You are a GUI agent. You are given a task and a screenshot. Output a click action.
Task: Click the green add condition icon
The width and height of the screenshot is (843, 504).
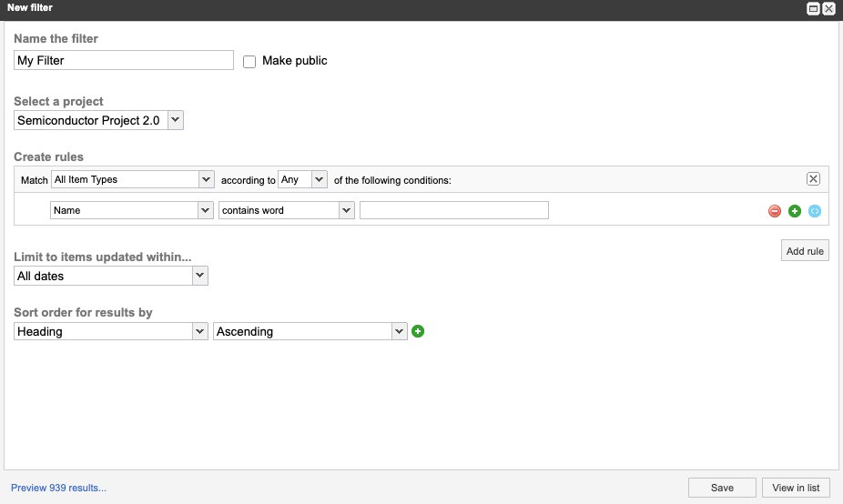click(795, 211)
